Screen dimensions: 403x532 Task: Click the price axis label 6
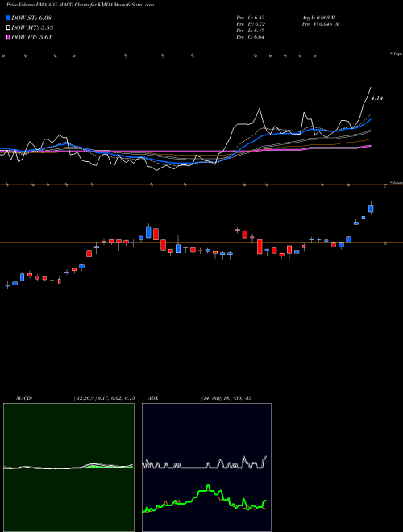385,243
